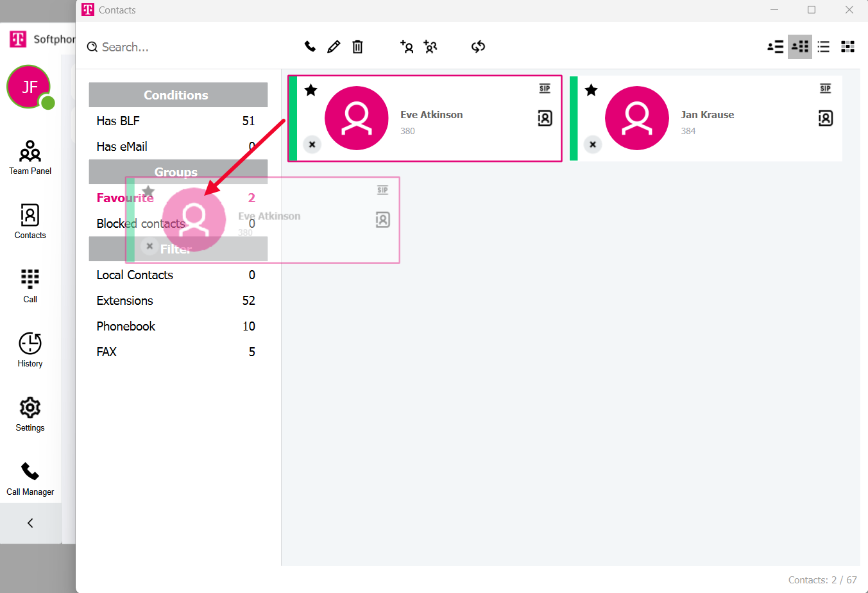The height and width of the screenshot is (593, 868).
Task: Collapse the left sidebar with the chevron
Action: (x=30, y=523)
